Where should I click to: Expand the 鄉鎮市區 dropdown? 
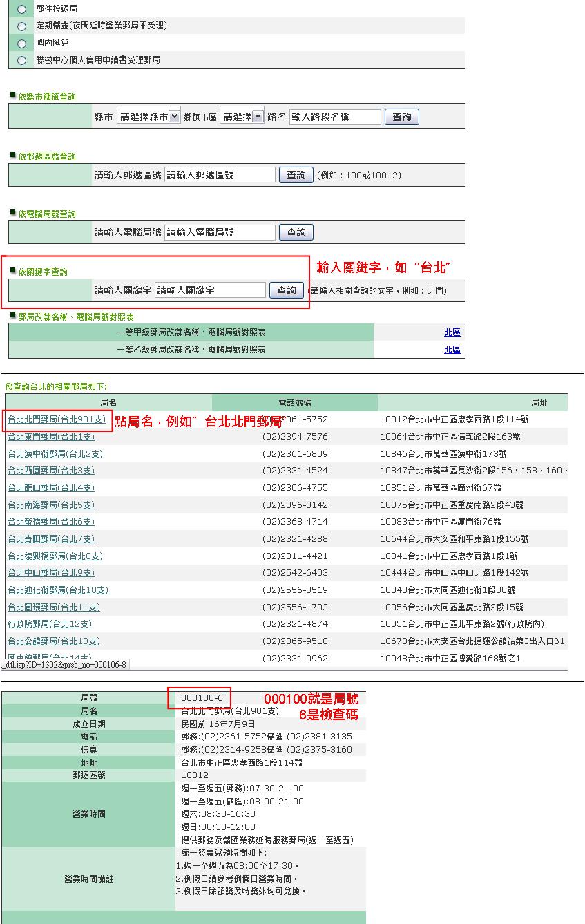click(242, 117)
